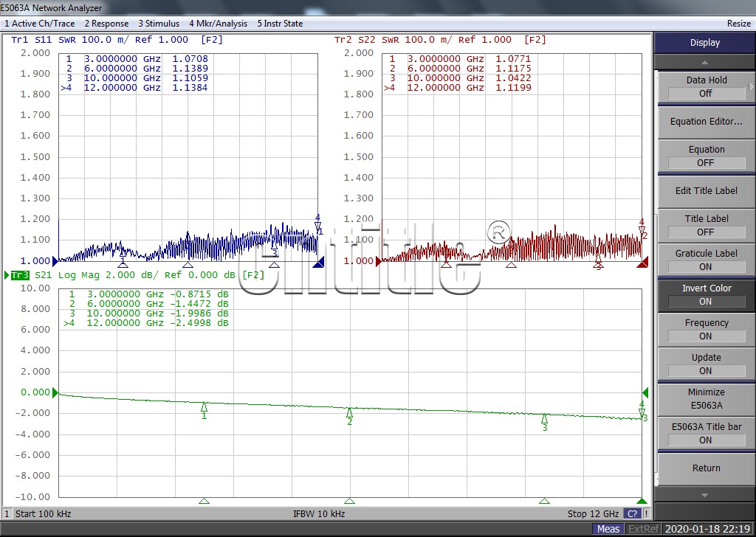Open the 2 Response menu

click(106, 24)
